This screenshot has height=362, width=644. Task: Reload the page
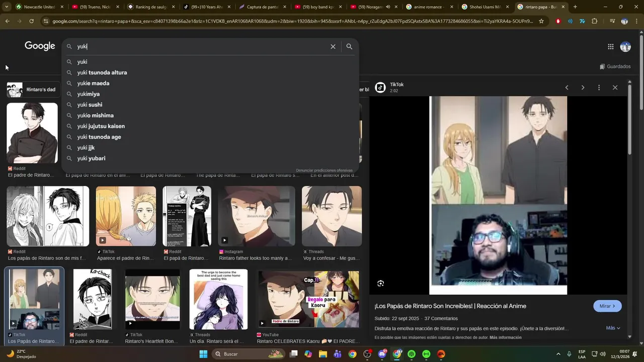31,21
